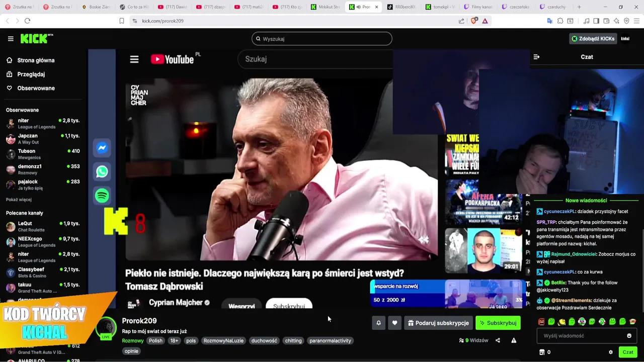644x362 pixels.
Task: Share the stream via share icon
Action: click(498, 340)
